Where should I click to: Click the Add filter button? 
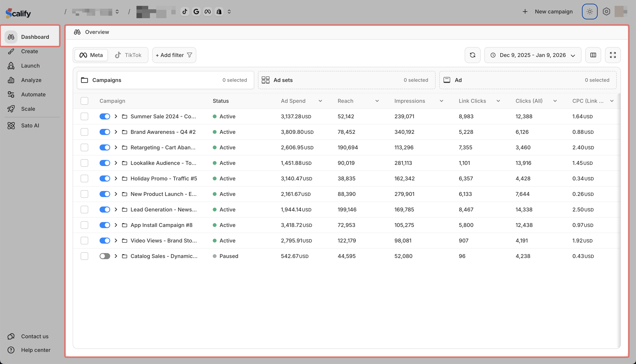[174, 55]
